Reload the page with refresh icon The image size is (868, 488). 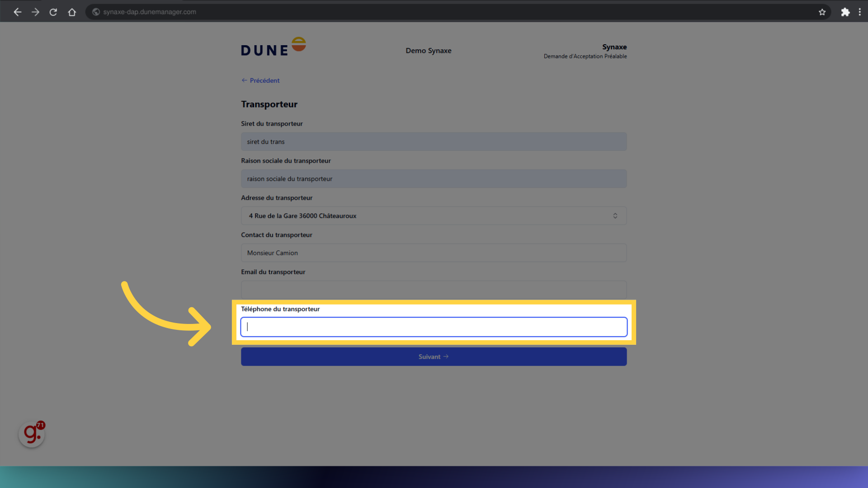click(x=53, y=12)
